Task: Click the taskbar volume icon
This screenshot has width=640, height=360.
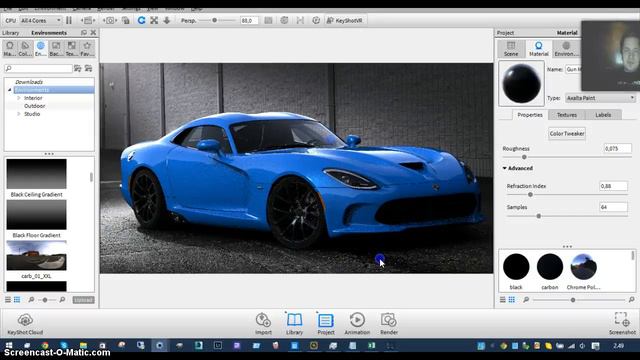Action: (582, 346)
